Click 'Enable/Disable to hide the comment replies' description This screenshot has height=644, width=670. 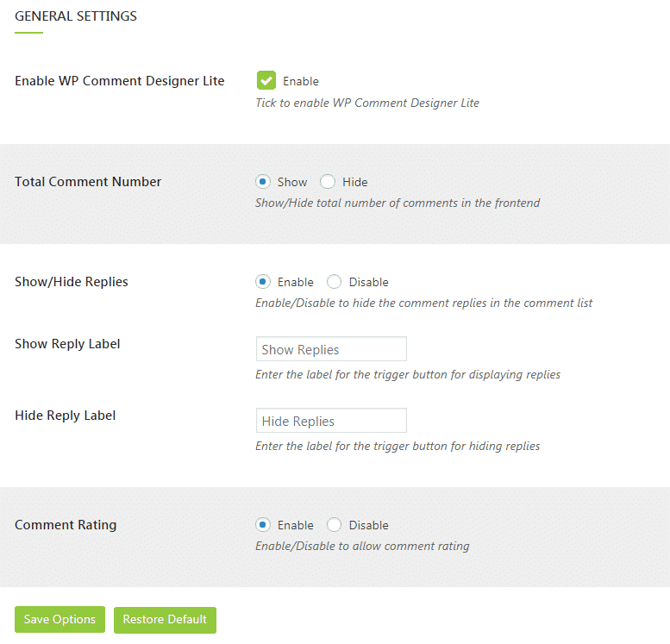(x=424, y=303)
